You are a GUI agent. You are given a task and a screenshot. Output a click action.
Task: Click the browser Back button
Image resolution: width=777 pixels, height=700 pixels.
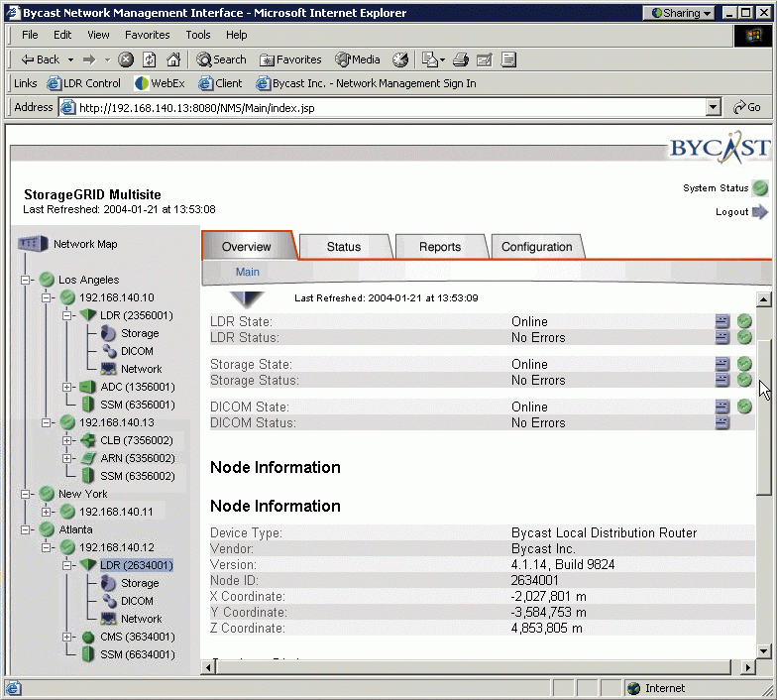tap(41, 59)
